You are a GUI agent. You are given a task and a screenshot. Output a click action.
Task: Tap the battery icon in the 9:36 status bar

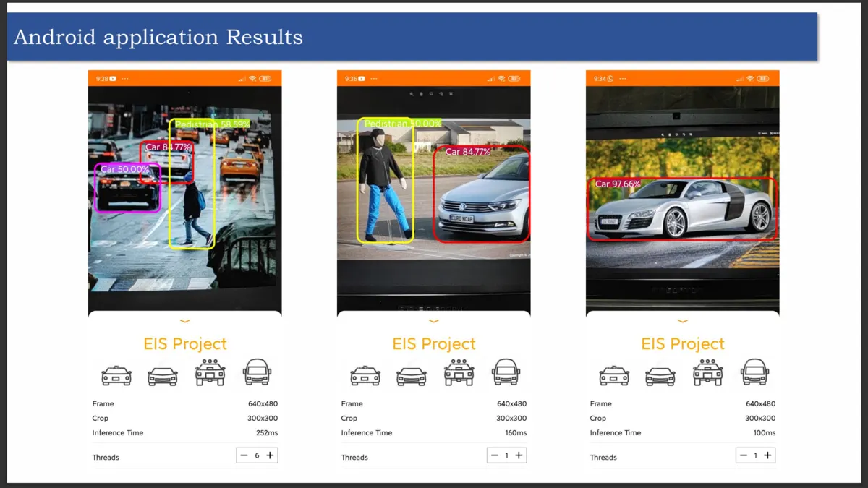coord(514,78)
